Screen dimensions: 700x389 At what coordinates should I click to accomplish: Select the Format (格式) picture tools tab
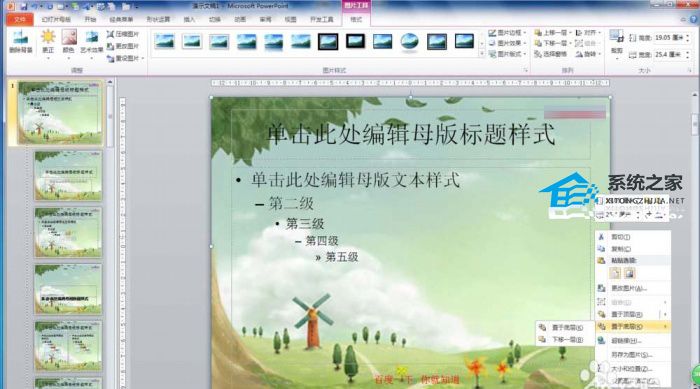tap(356, 20)
